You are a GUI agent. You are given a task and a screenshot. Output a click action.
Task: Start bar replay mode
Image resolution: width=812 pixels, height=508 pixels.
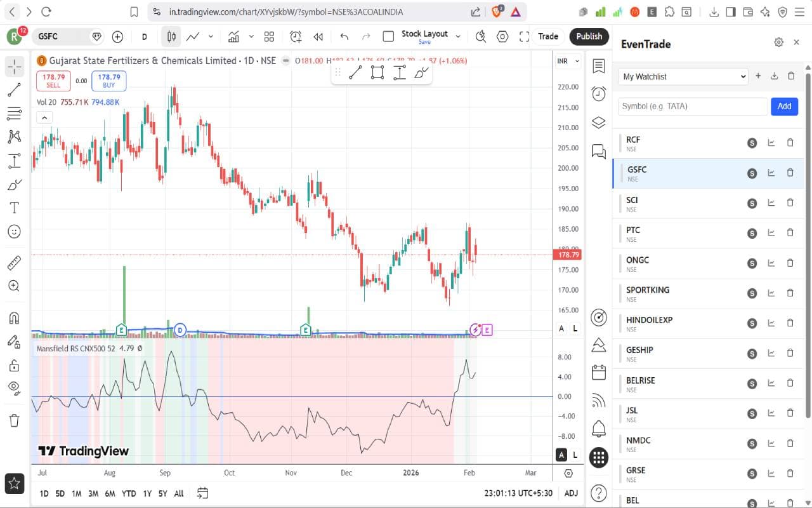point(318,37)
